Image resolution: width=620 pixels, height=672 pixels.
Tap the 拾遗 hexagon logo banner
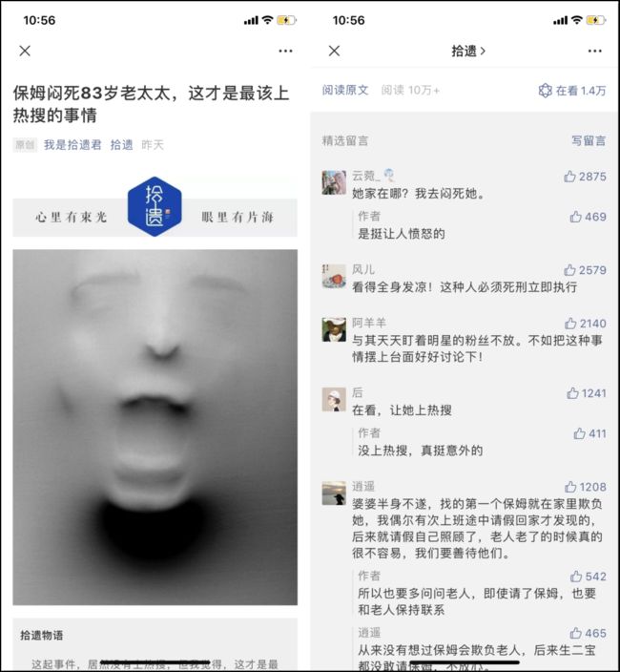pyautogui.click(x=155, y=206)
